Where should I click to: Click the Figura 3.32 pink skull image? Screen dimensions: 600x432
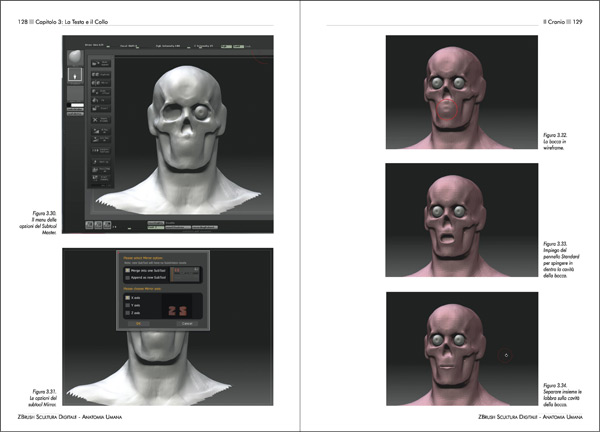[x=462, y=92]
